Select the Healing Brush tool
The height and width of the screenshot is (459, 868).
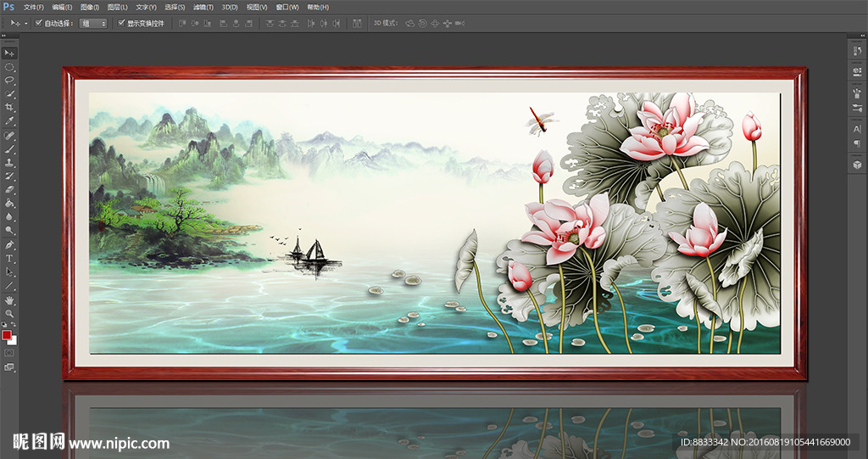(9, 136)
